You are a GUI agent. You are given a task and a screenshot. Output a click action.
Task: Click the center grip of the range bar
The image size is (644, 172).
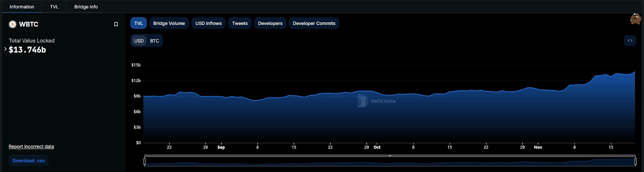click(390, 155)
